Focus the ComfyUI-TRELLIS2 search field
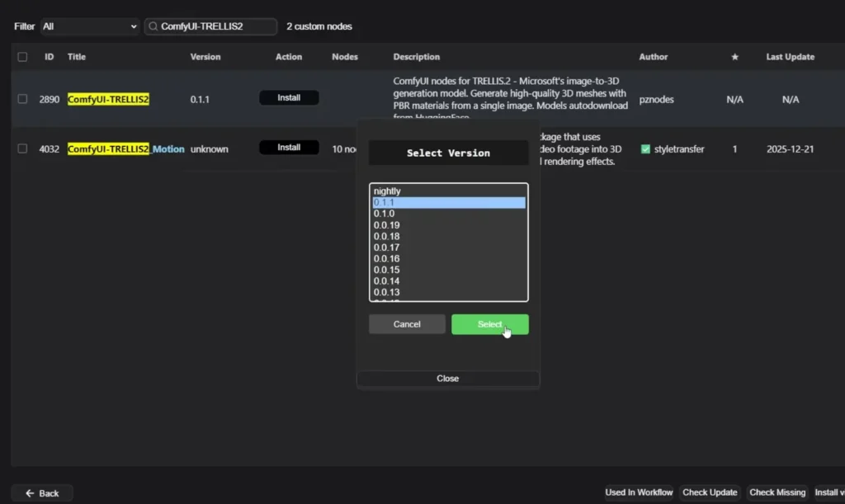Viewport: 845px width, 504px height. [x=216, y=26]
